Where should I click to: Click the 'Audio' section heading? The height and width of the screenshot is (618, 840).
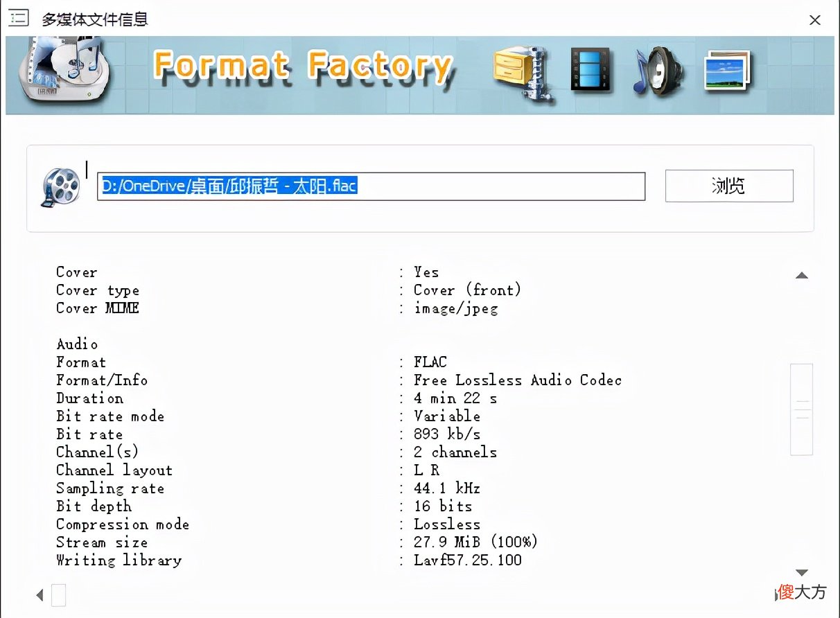[77, 344]
